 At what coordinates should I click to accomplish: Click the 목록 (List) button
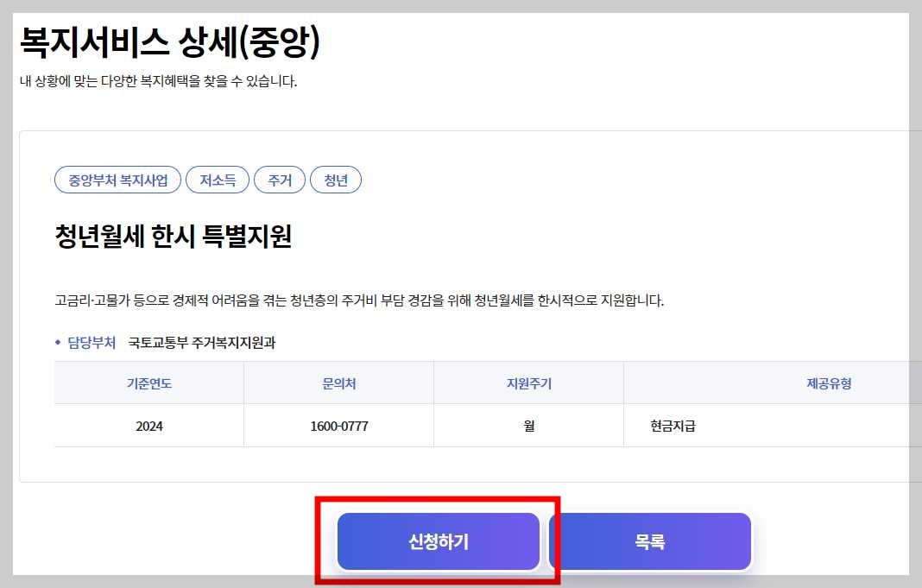pos(649,541)
